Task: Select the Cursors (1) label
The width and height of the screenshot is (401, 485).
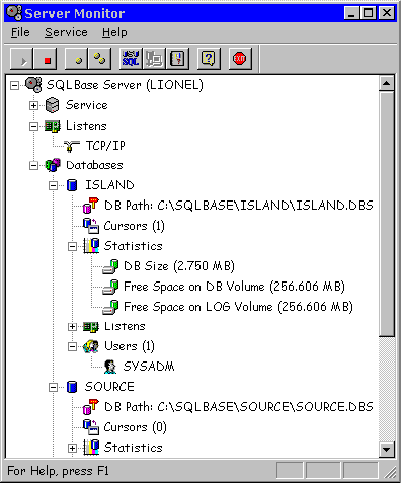Action: (x=134, y=226)
